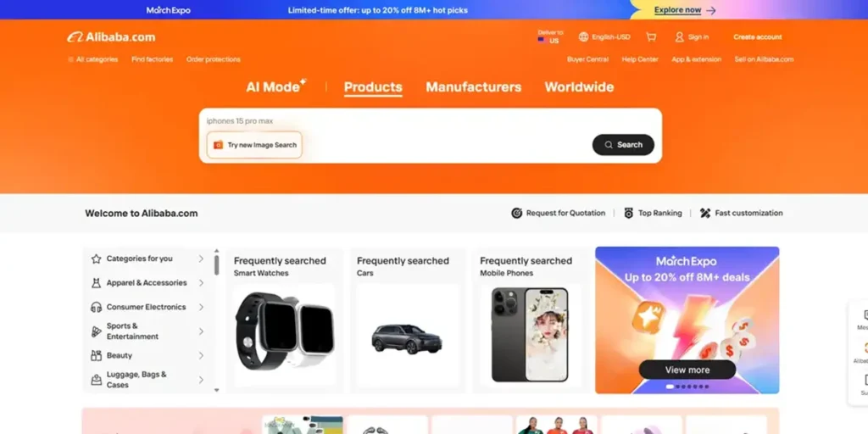The image size is (868, 434).
Task: Click the Top Ranking medal icon
Action: [x=629, y=213]
